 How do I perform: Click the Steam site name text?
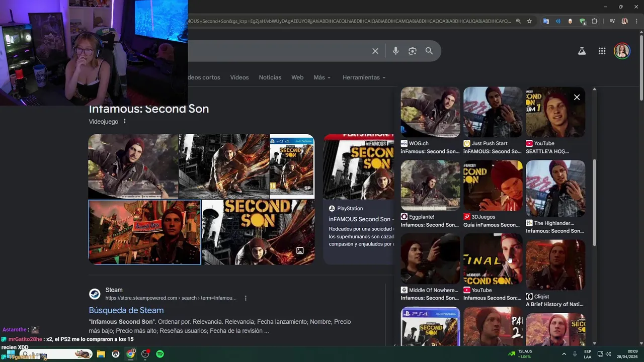(x=114, y=290)
